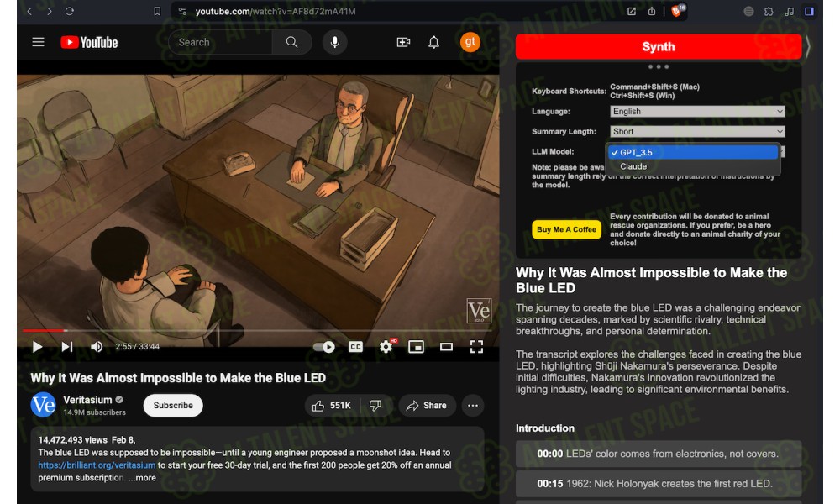Image resolution: width=840 pixels, height=504 pixels.
Task: Open the browser extensions puzzle icon
Action: [x=769, y=11]
